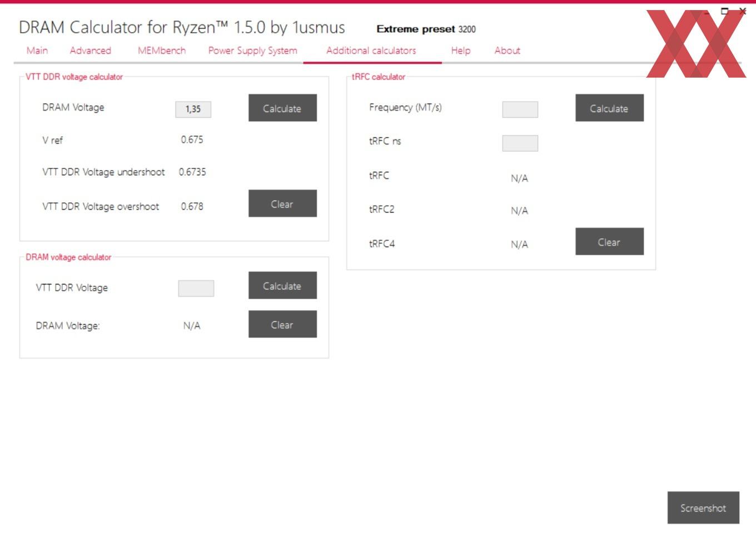Screen dimensions: 756x554
Task: Select the V ref value 0.675
Action: tap(192, 139)
